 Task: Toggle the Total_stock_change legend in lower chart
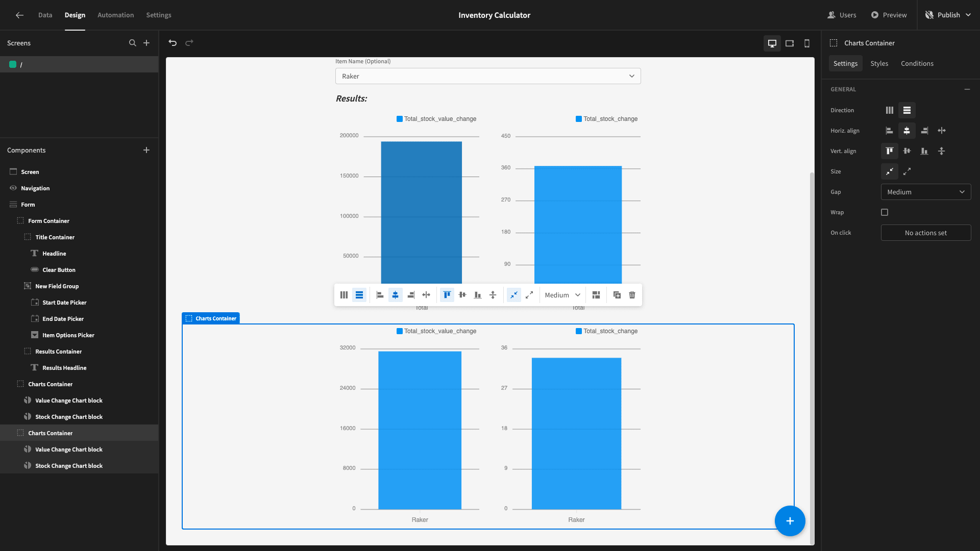(607, 331)
